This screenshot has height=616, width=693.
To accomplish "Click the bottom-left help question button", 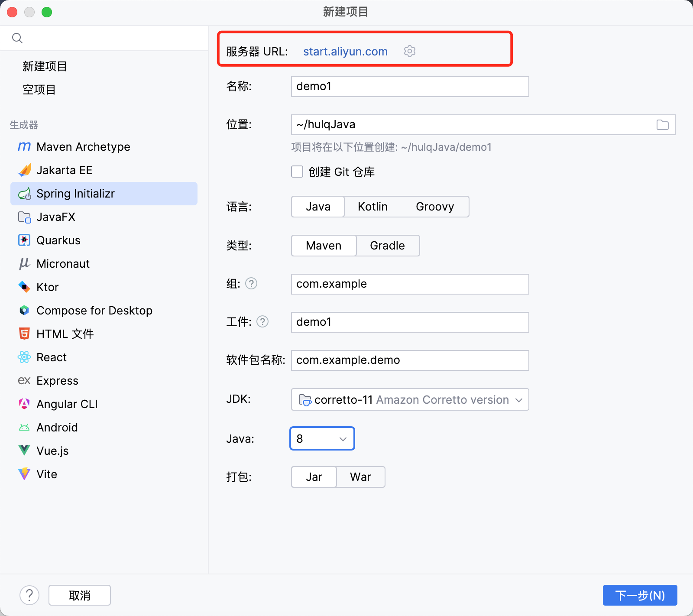I will (29, 595).
